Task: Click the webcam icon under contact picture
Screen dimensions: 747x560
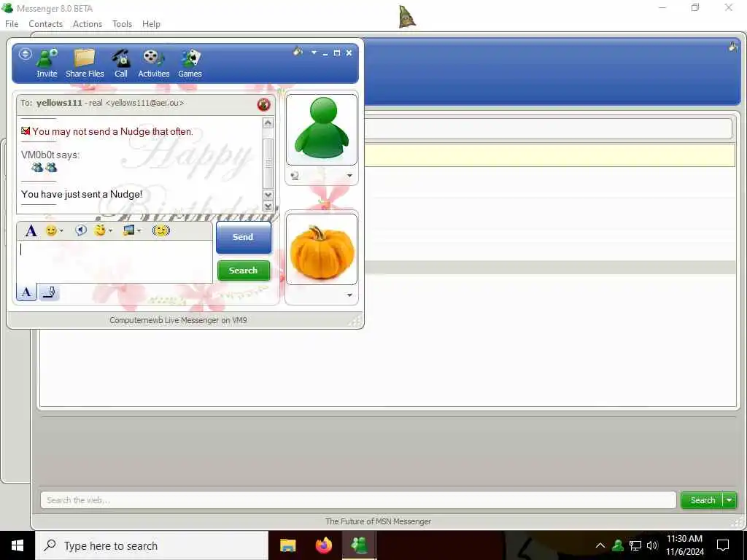Action: point(295,176)
